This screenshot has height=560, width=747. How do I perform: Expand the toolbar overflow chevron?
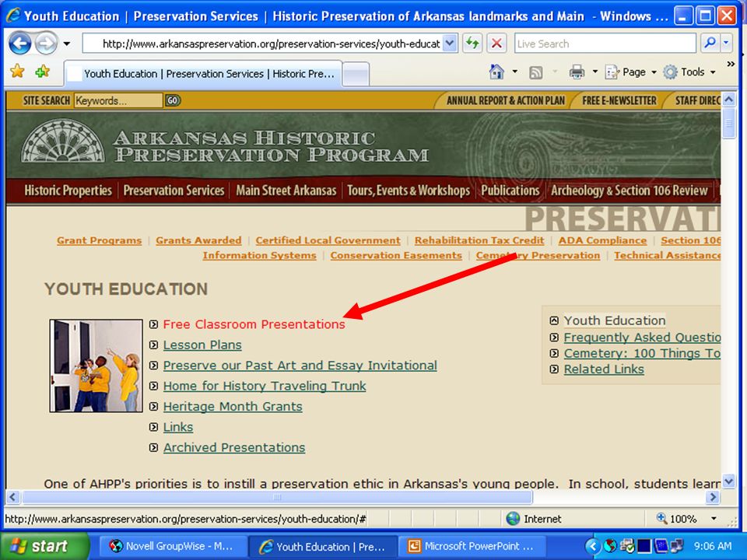point(731,64)
